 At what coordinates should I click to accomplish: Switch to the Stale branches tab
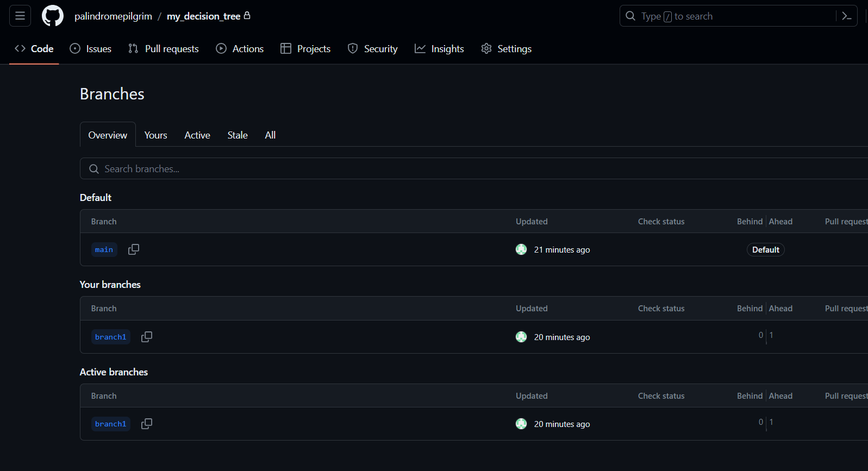click(x=238, y=135)
